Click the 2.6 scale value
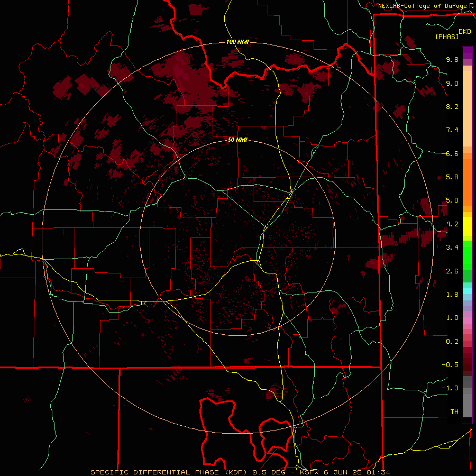This screenshot has width=476, height=476. pos(452,271)
